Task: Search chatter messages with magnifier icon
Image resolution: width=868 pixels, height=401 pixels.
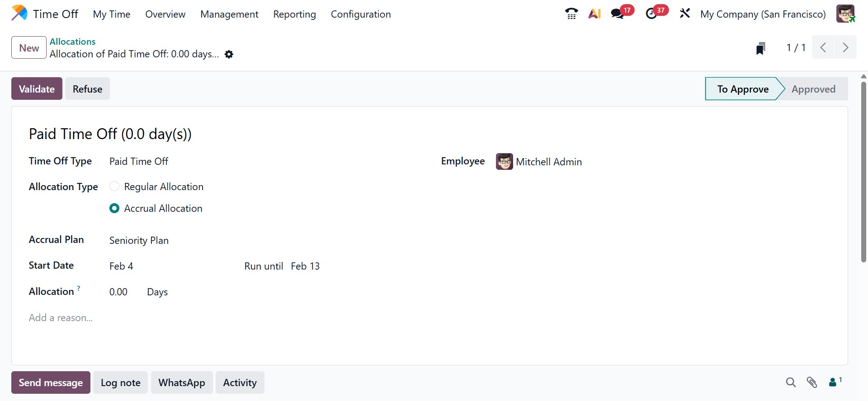Action: 791,382
